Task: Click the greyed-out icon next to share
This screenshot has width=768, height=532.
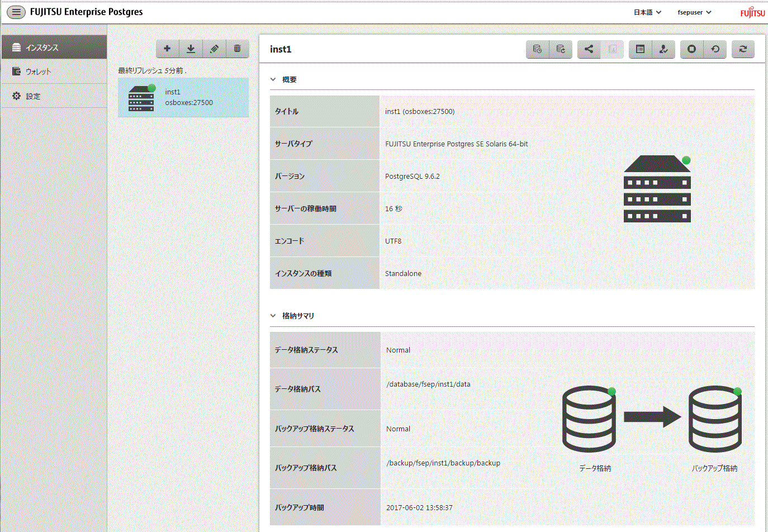Action: [612, 49]
